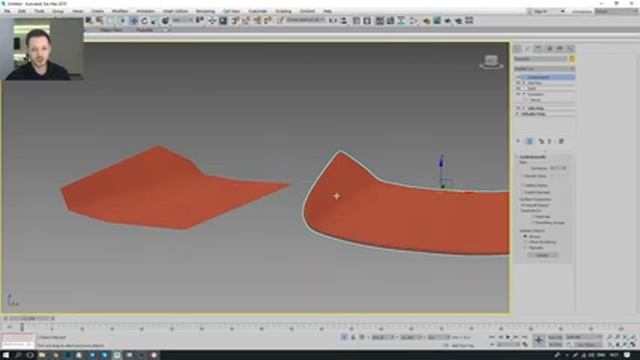This screenshot has width=640, height=360.
Task: Enable Render Iters checkbox
Action: tap(523, 176)
